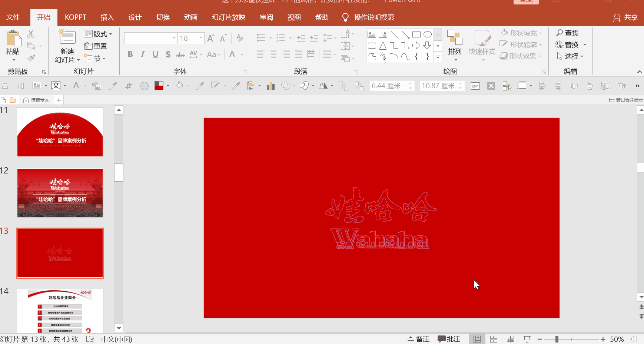The image size is (644, 344).
Task: Toggle Strikethrough (abc) formatting
Action: click(x=181, y=54)
